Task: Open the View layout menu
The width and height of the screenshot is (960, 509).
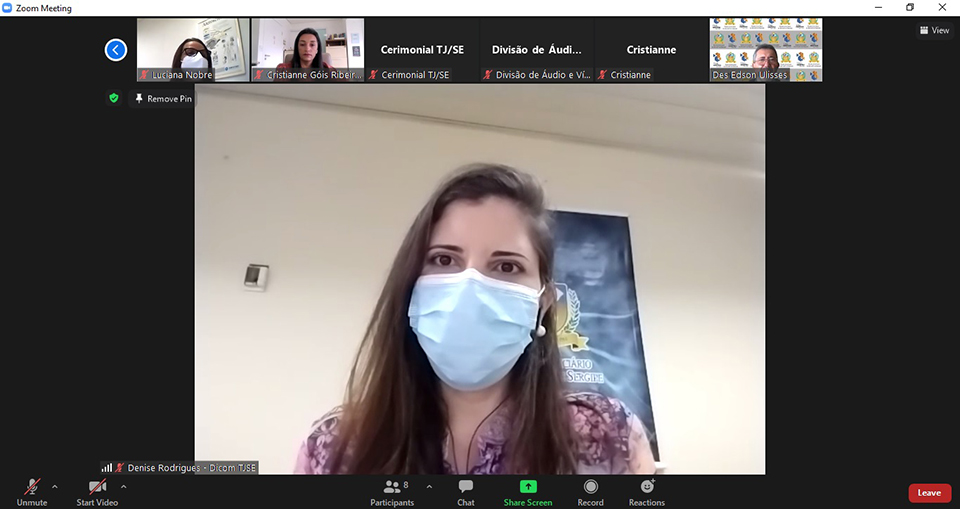Action: (x=934, y=30)
